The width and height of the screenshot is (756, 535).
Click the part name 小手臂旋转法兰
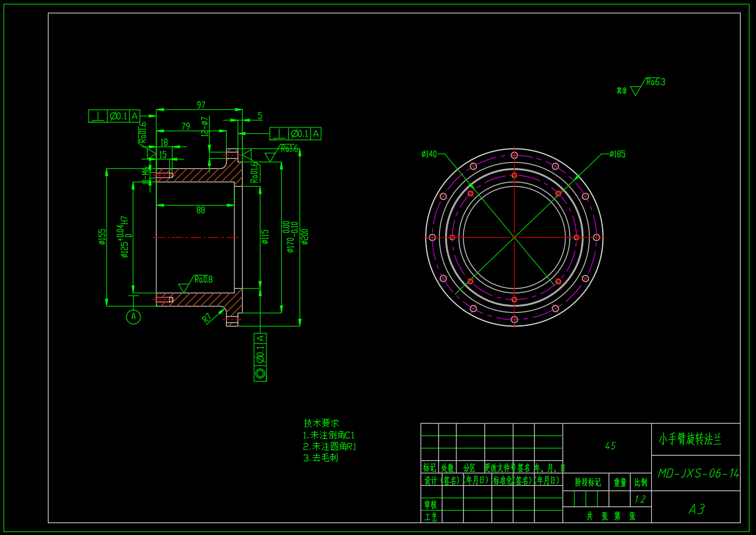tap(690, 439)
